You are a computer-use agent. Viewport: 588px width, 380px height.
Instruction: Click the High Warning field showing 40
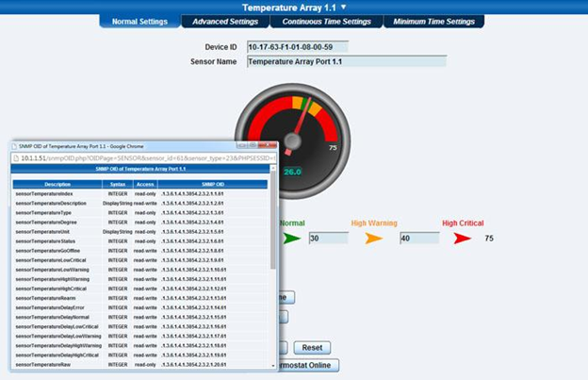pyautogui.click(x=418, y=239)
